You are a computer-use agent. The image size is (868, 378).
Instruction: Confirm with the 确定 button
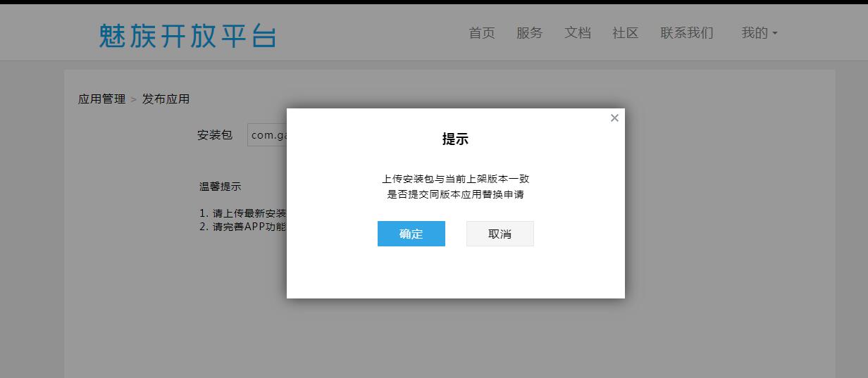411,234
